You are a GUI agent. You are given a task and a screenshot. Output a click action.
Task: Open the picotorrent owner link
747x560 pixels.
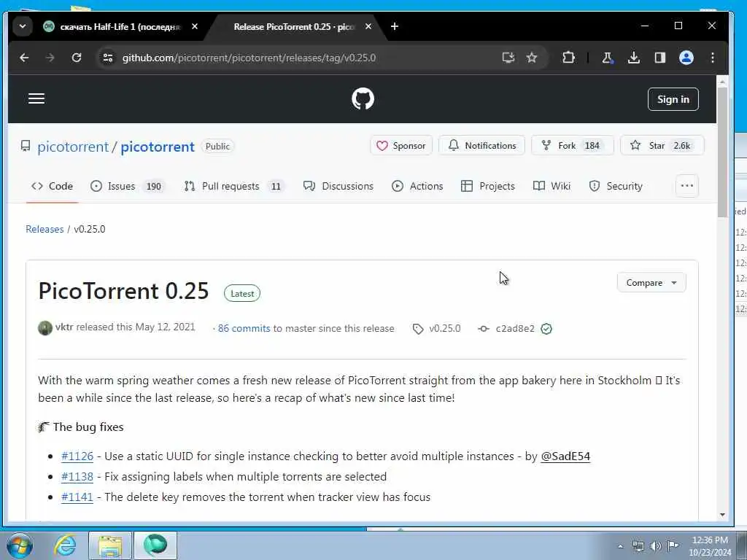point(73,147)
